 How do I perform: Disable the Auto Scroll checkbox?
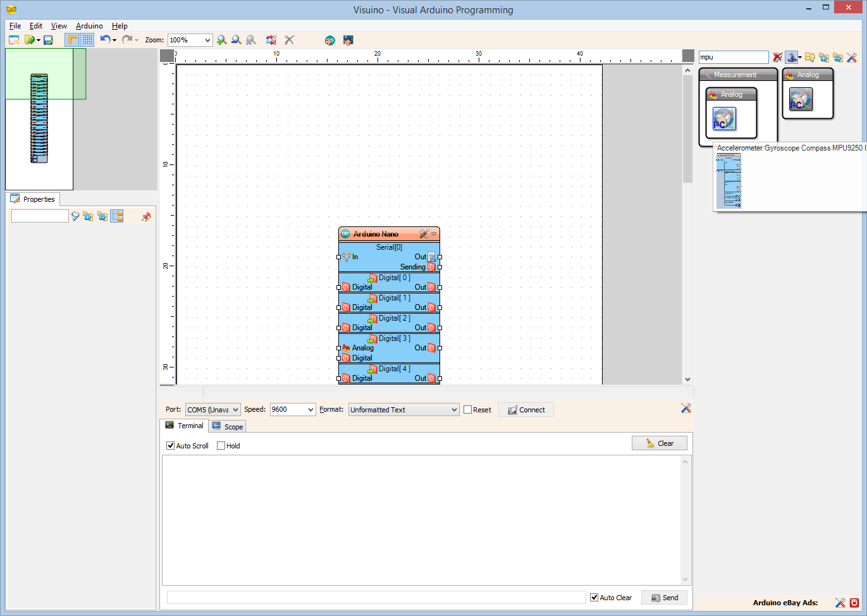(171, 446)
